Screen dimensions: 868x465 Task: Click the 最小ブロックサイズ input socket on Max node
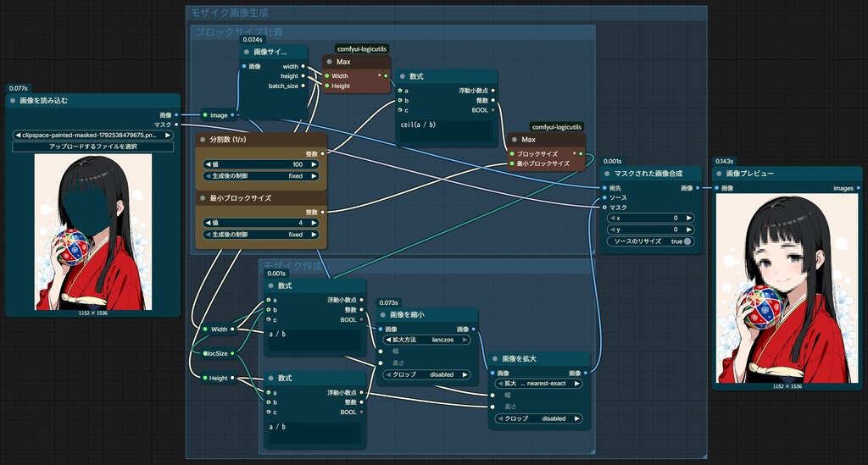(x=512, y=163)
